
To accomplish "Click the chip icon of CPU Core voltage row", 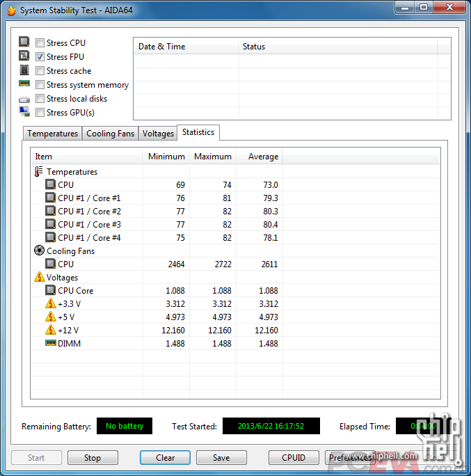I will [50, 290].
